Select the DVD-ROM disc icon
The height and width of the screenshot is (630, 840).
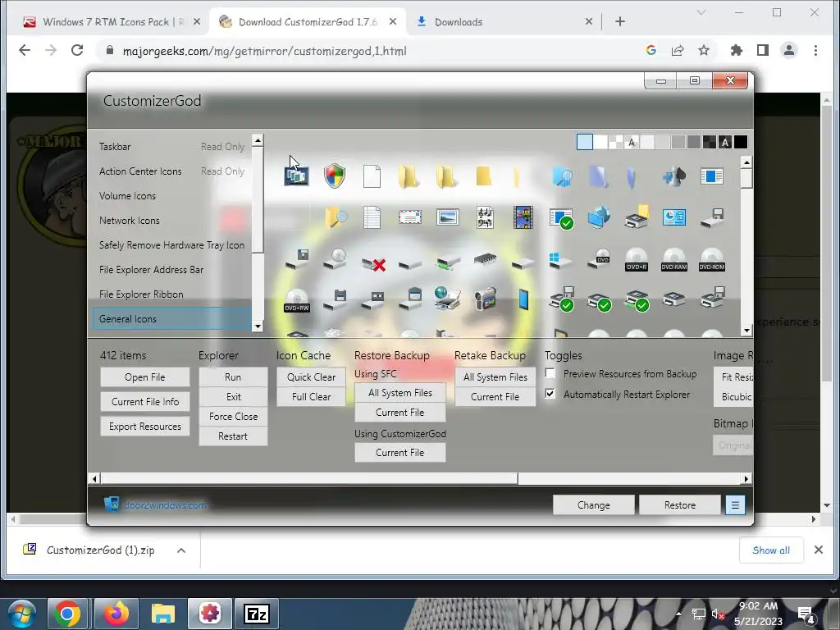coord(712,259)
